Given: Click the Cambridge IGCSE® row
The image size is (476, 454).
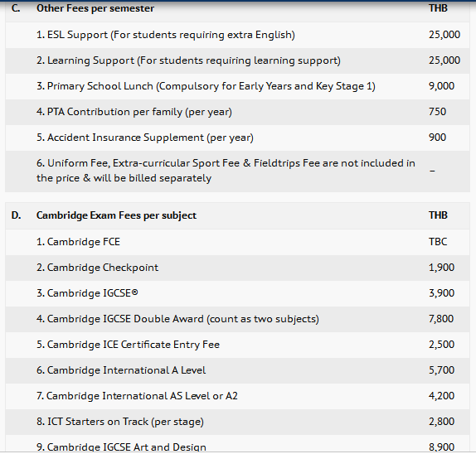Looking at the screenshot, I should coord(237,293).
